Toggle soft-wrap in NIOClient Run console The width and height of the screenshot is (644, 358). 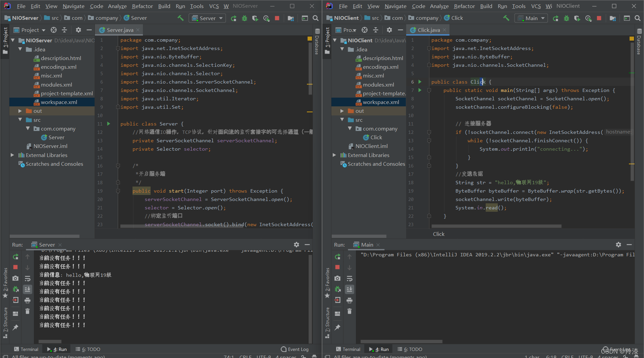[x=350, y=278]
